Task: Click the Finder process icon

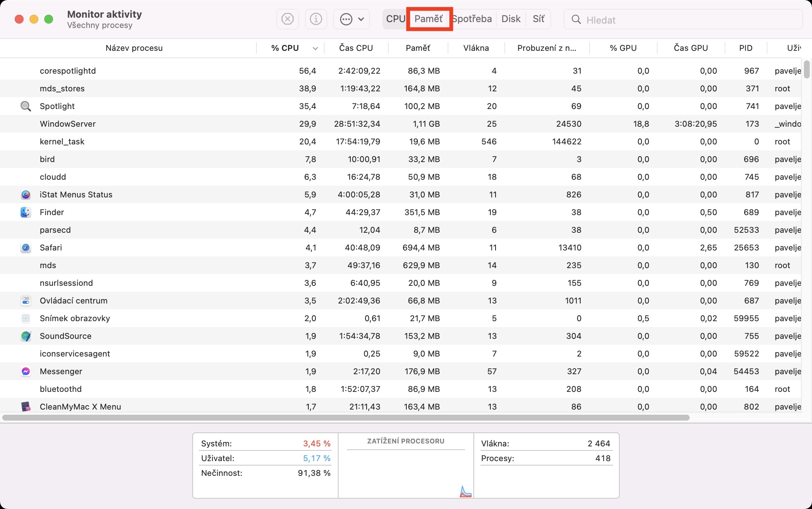Action: [25, 212]
